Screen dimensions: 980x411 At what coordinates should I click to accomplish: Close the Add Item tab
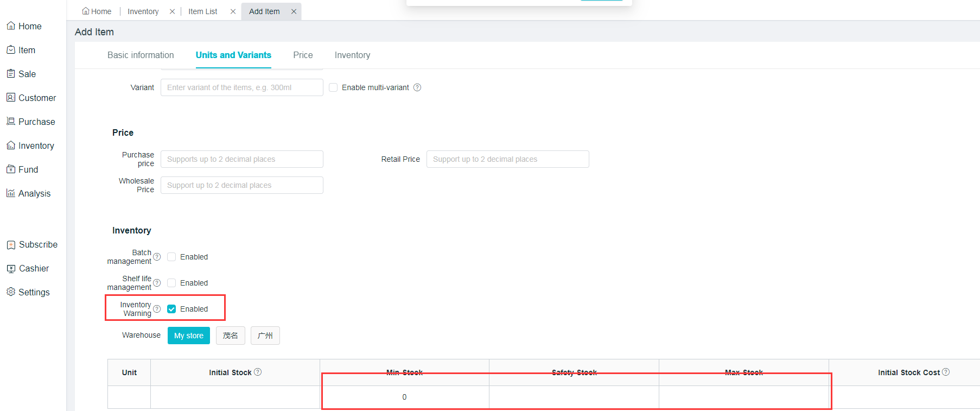click(x=294, y=11)
